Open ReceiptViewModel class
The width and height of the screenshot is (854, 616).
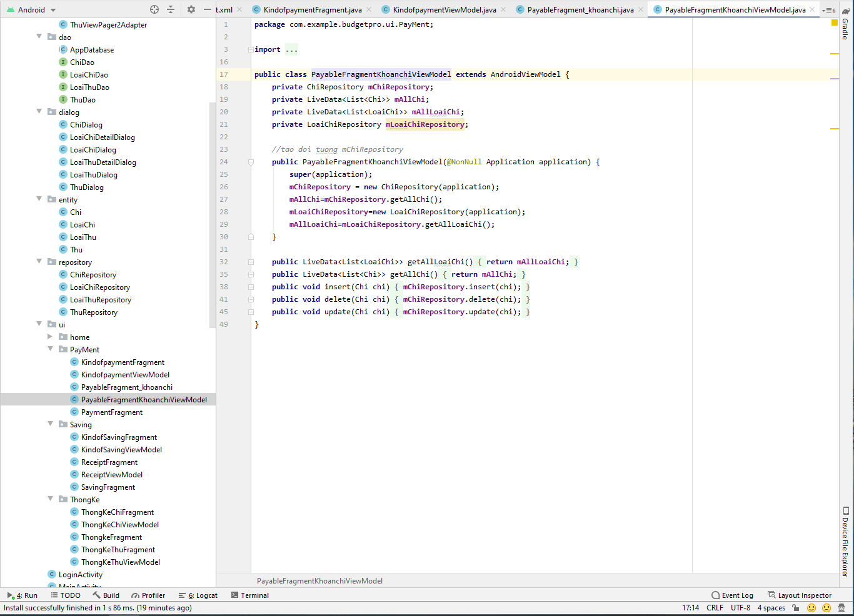[x=111, y=475]
